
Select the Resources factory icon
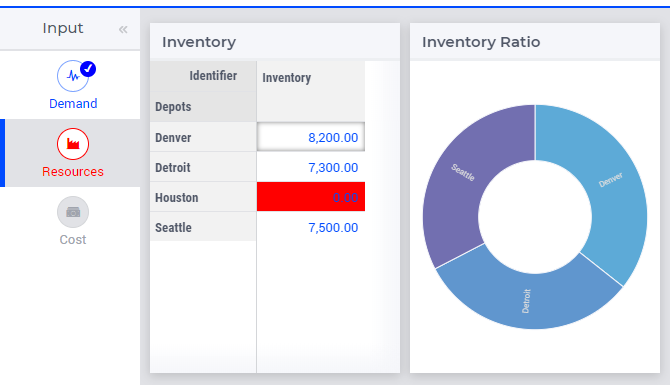coord(73,144)
